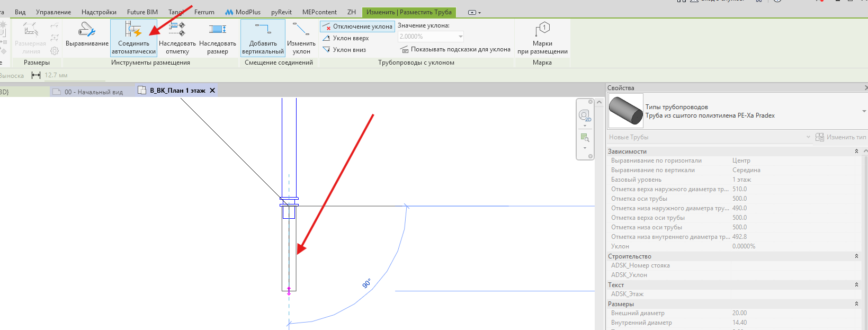Open the ModPlus ribbon tab
868x330 pixels.
point(243,12)
